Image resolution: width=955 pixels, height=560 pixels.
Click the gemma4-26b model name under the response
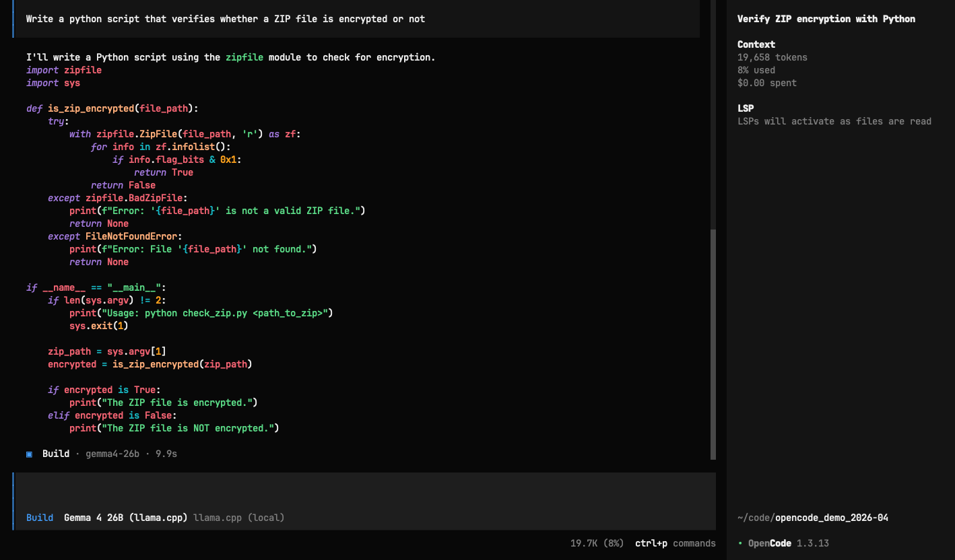click(x=112, y=454)
